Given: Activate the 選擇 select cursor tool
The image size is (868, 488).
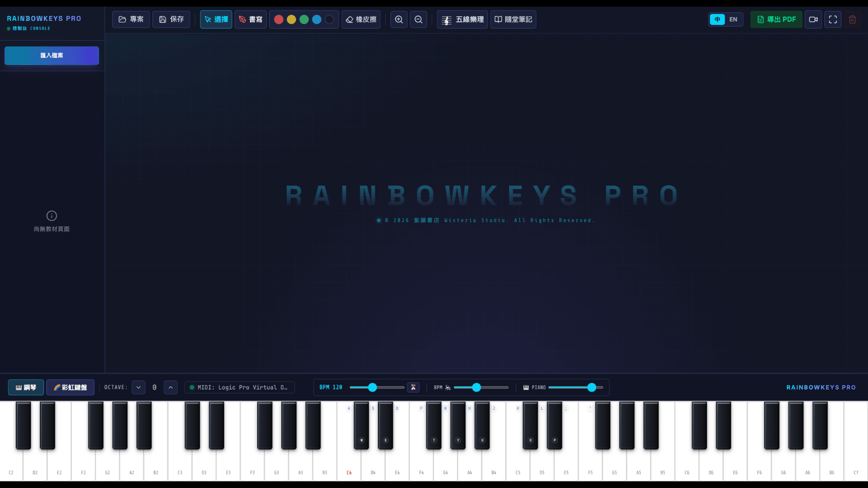Looking at the screenshot, I should pyautogui.click(x=216, y=19).
